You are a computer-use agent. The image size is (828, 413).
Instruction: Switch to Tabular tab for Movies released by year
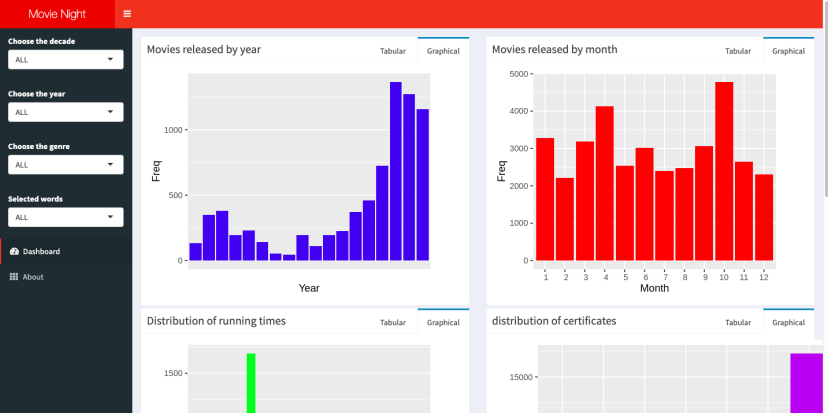(393, 51)
